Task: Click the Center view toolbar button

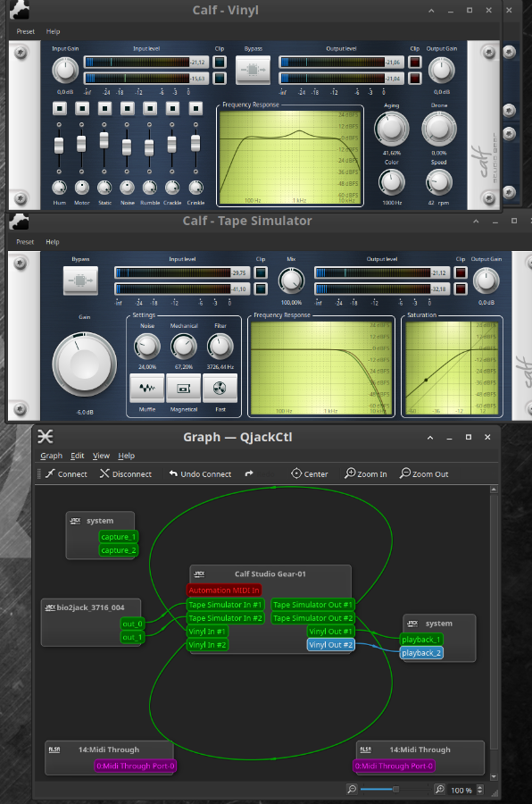Action: [x=310, y=473]
